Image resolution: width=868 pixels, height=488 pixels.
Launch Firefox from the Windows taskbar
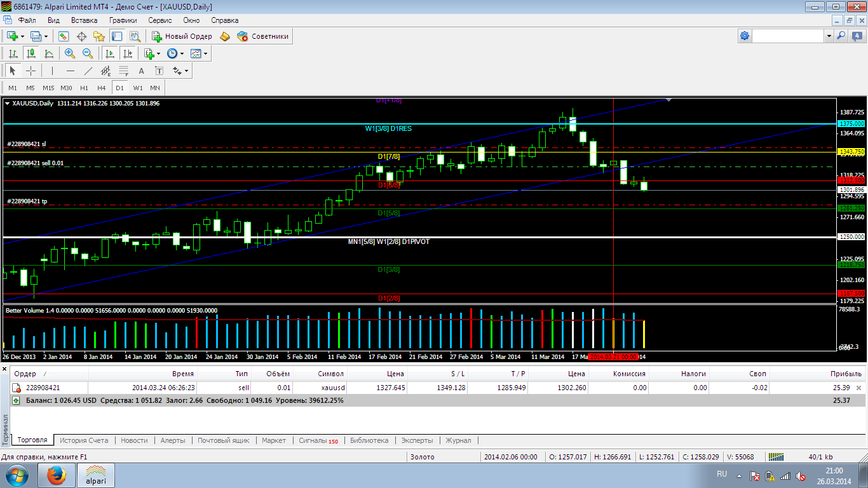[57, 475]
